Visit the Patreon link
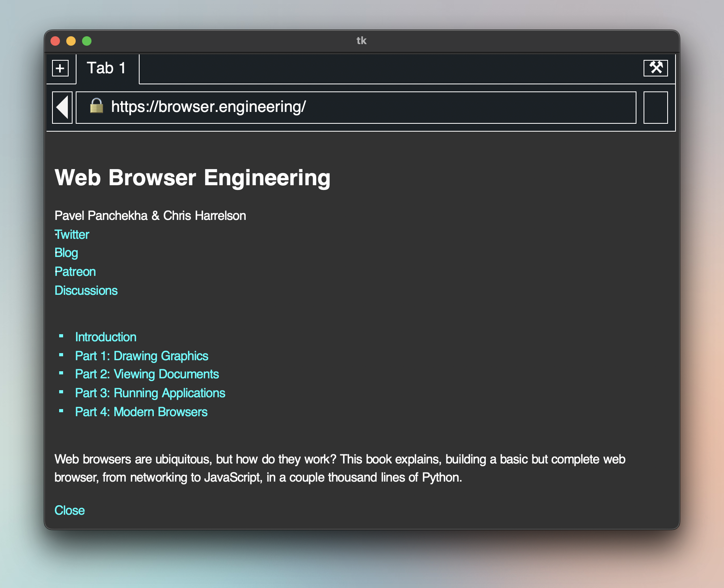724x588 pixels. coord(75,272)
